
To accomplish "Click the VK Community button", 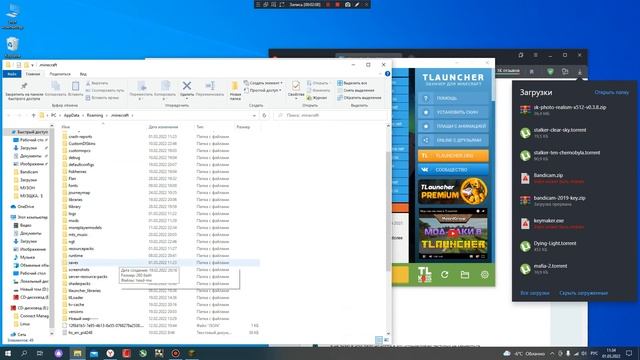I will point(453,169).
